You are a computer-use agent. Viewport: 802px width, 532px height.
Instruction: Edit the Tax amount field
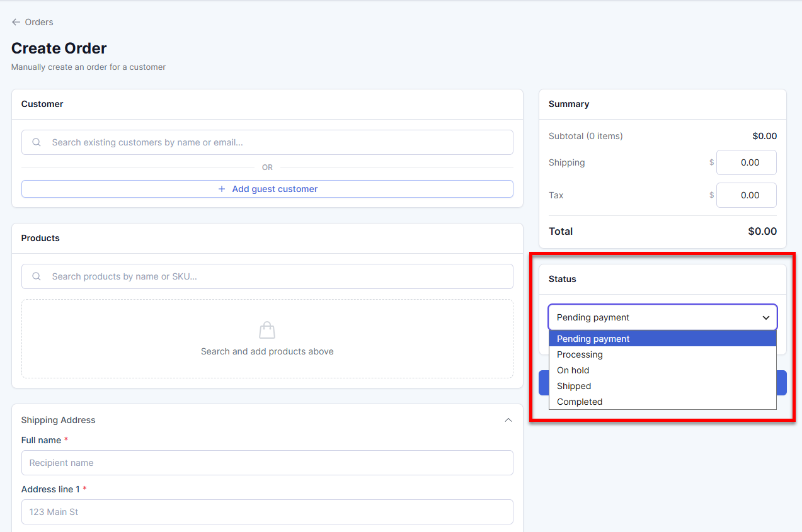[x=747, y=195]
